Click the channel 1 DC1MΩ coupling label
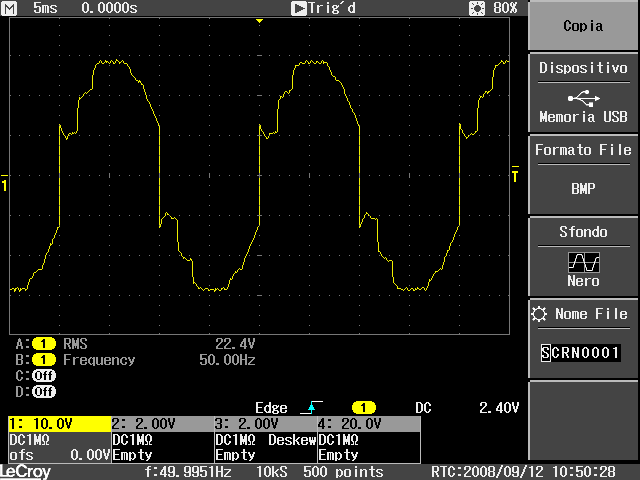This screenshot has width=640, height=480. (x=29, y=440)
